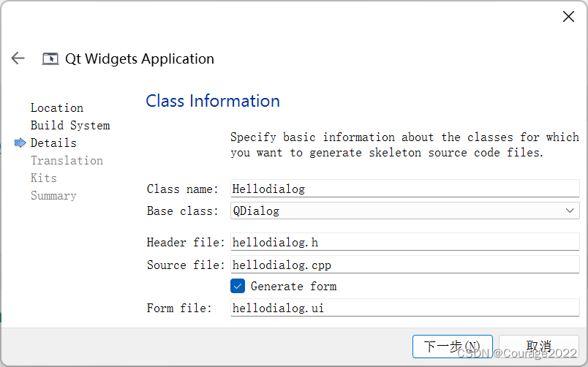Click the 下一步(N) next button
The image size is (588, 367).
coord(452,347)
